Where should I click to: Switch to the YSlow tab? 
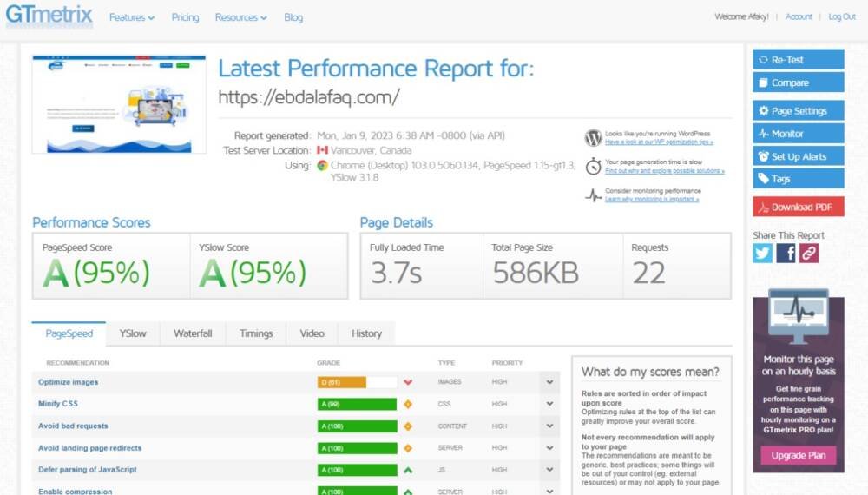[x=133, y=333]
